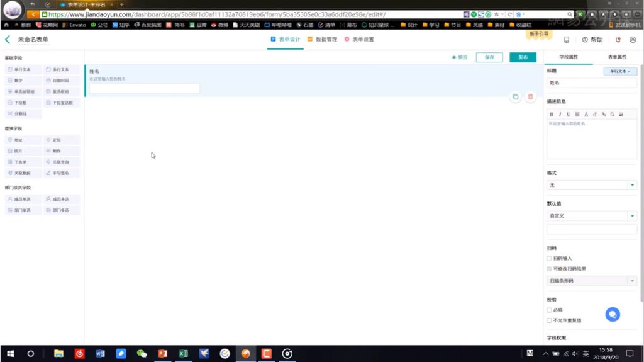Screen dimensions: 644x362
Task: Click the mobile preview phone icon
Action: pyautogui.click(x=567, y=40)
